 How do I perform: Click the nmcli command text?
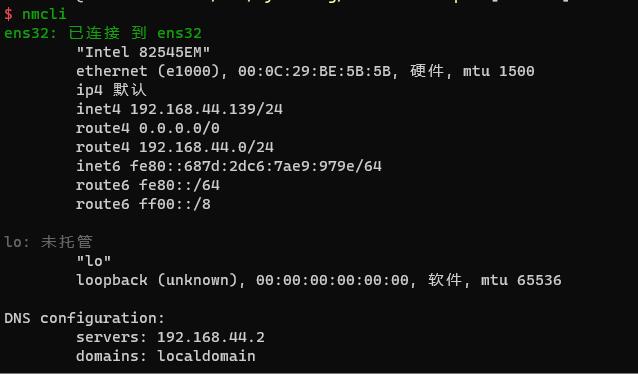click(x=44, y=14)
